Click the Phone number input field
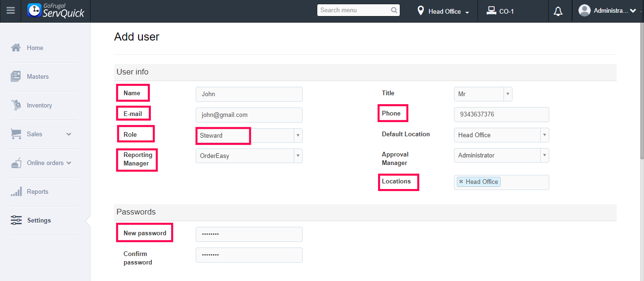 pyautogui.click(x=501, y=114)
